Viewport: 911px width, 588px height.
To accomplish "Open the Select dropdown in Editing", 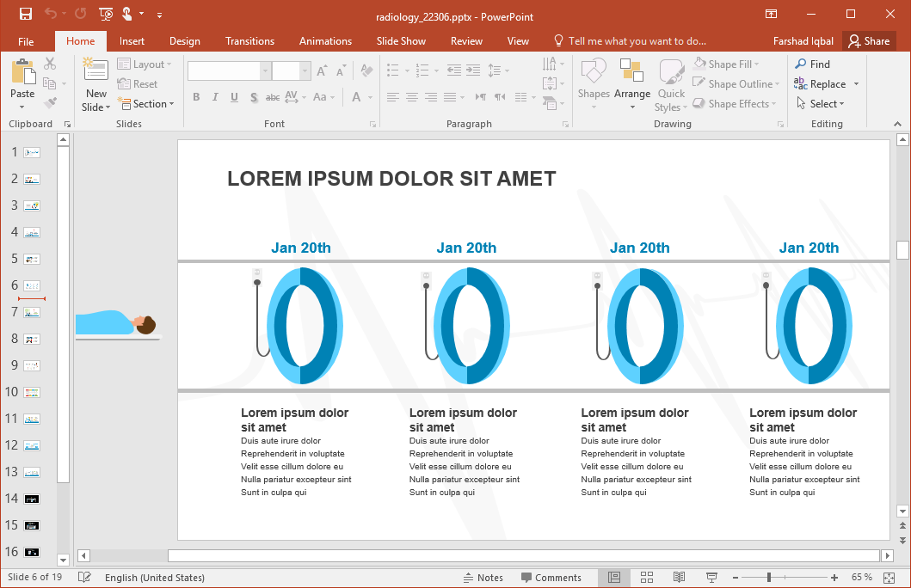I will (826, 104).
